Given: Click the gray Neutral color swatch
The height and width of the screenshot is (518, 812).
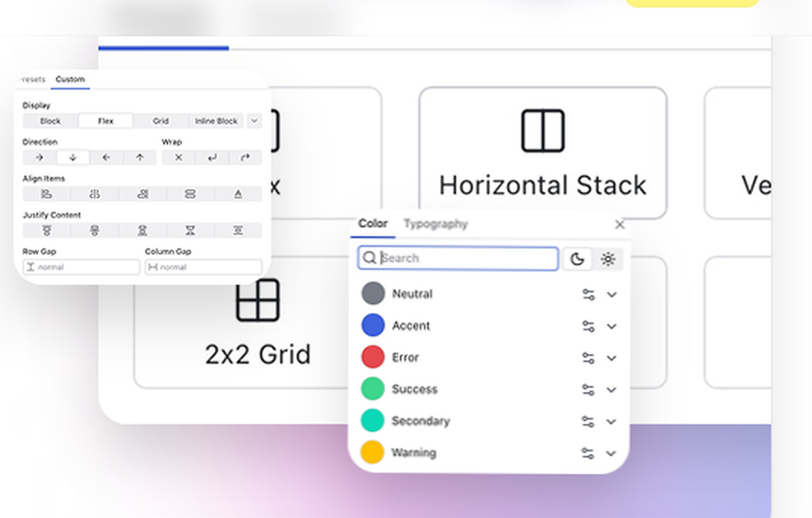Looking at the screenshot, I should click(x=373, y=293).
